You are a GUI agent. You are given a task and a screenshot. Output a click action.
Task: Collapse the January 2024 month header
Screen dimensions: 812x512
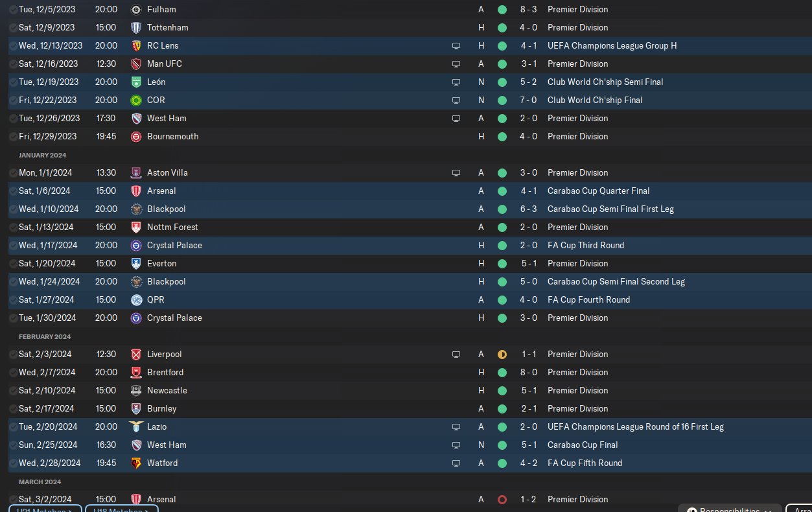(43, 155)
